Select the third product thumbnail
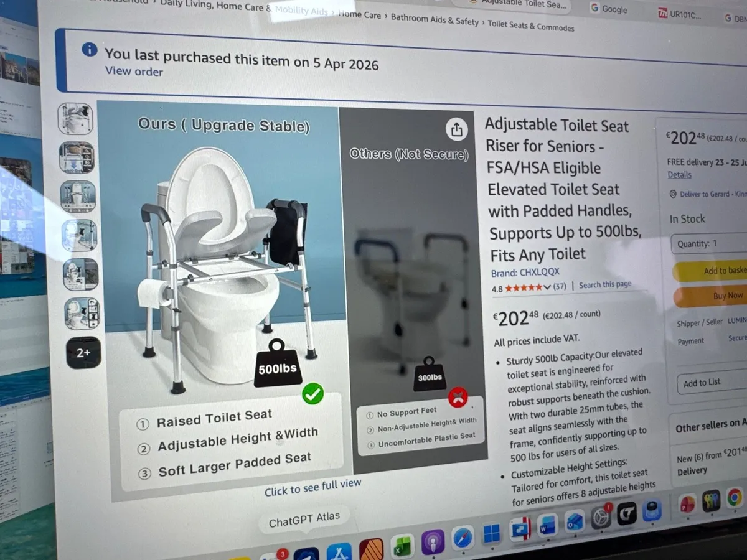The width and height of the screenshot is (747, 560). coord(78,197)
